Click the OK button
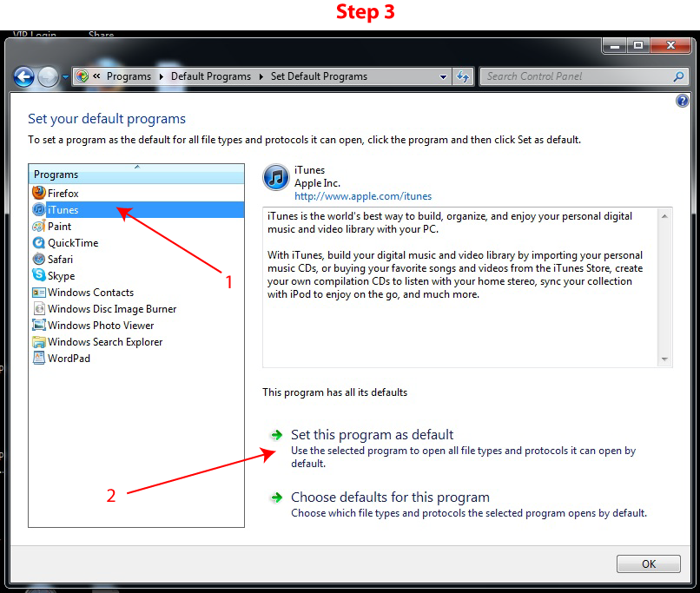 coord(648,564)
